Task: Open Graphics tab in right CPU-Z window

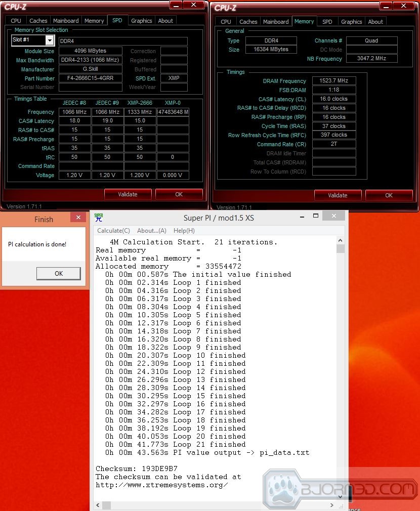Action: pyautogui.click(x=352, y=22)
